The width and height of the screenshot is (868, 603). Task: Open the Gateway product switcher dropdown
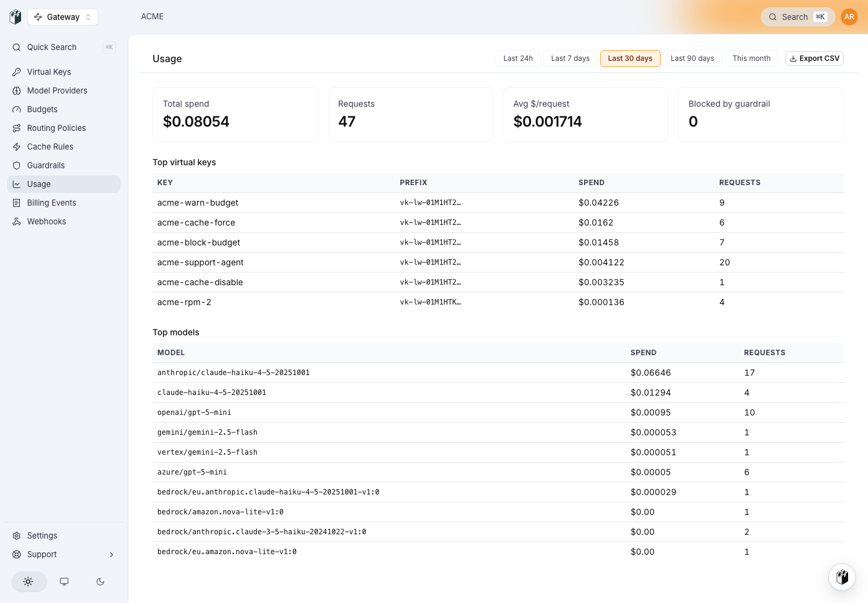pos(63,17)
